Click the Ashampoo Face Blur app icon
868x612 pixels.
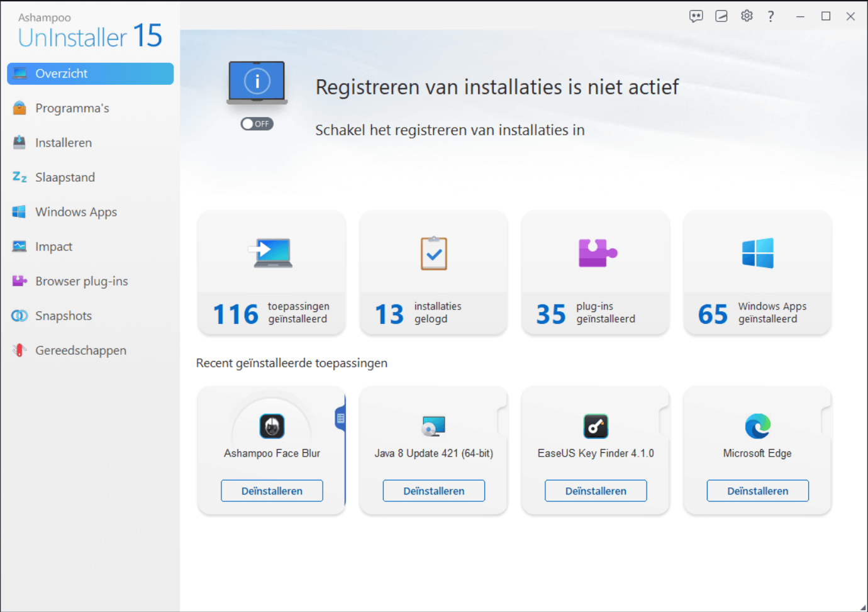pos(272,426)
